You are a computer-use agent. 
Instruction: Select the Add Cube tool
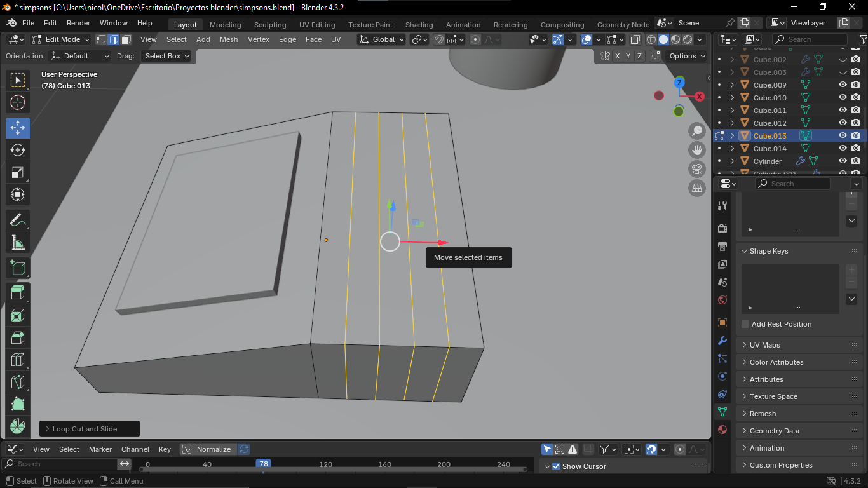click(18, 268)
